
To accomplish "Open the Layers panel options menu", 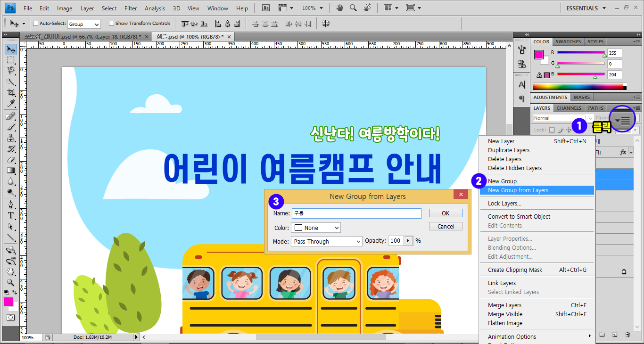I will 622,121.
